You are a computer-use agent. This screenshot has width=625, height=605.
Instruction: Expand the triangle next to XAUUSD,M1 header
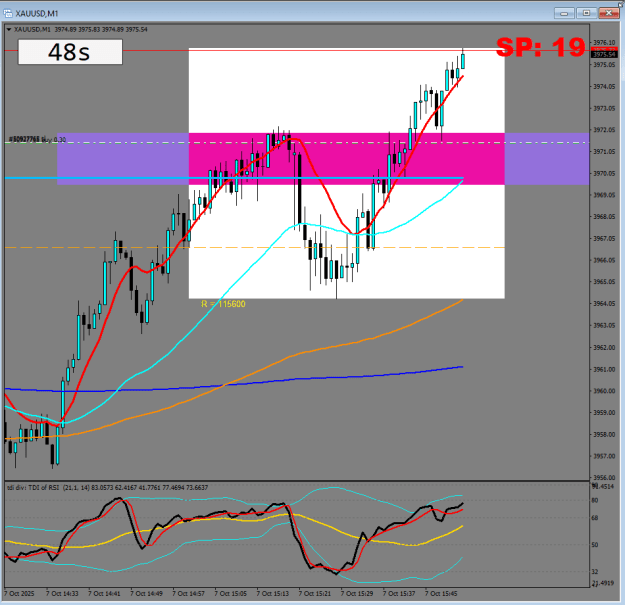click(x=9, y=29)
